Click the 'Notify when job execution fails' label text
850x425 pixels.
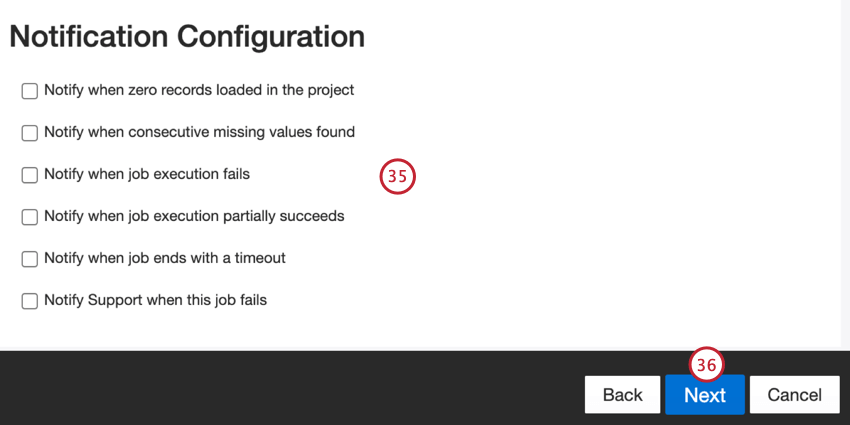(147, 174)
